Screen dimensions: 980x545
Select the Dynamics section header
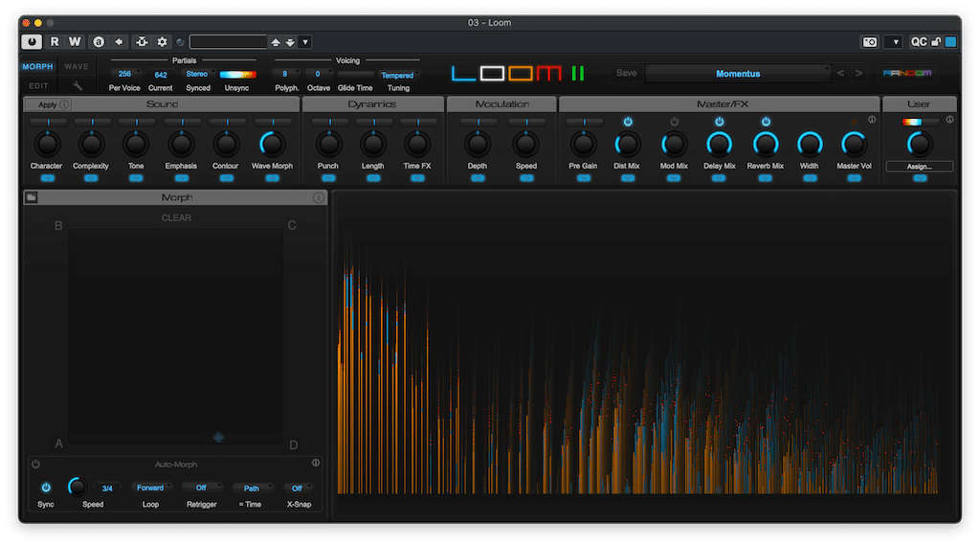coord(372,103)
